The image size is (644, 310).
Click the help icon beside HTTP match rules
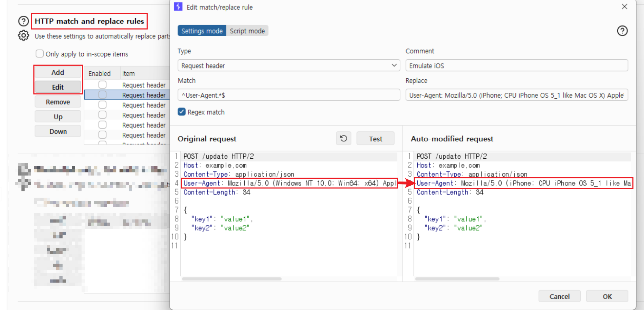(24, 21)
